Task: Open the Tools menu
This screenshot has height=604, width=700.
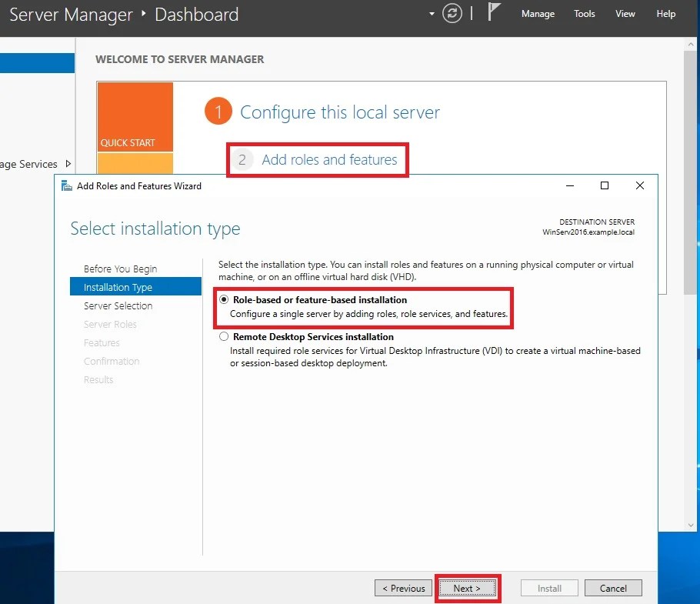Action: pyautogui.click(x=584, y=13)
